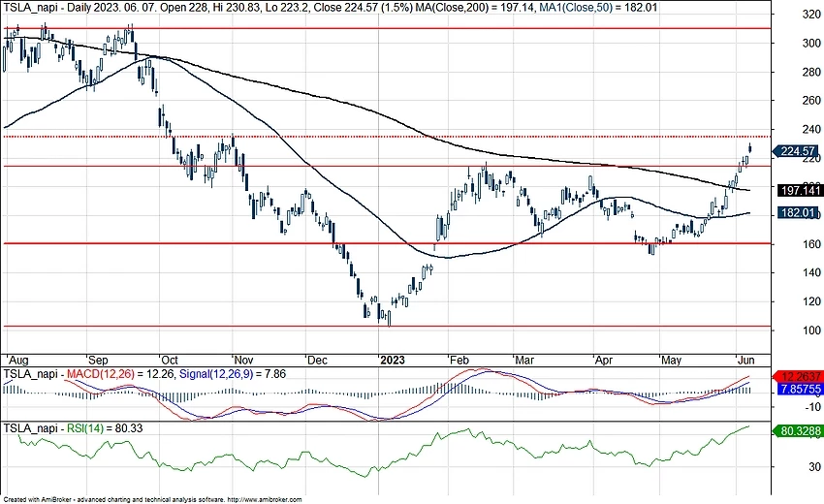824x504 pixels.
Task: Click the 224.57 last price tag
Action: point(796,151)
